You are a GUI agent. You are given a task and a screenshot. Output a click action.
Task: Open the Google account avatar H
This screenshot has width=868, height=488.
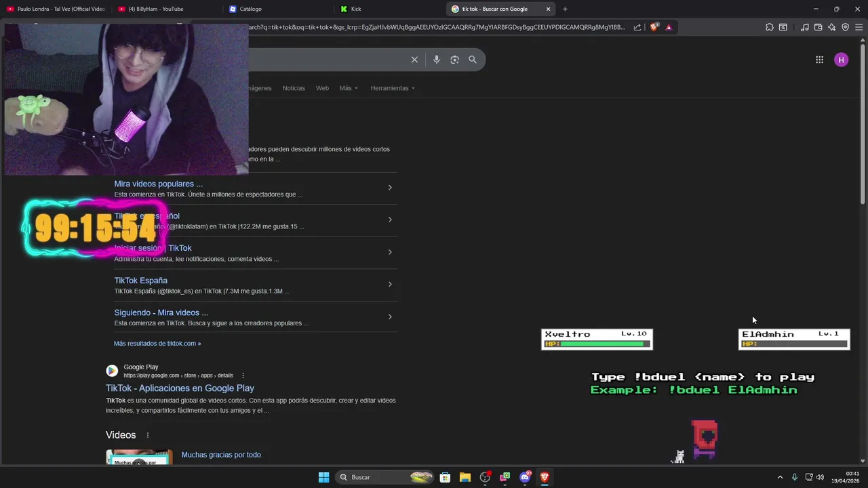842,60
